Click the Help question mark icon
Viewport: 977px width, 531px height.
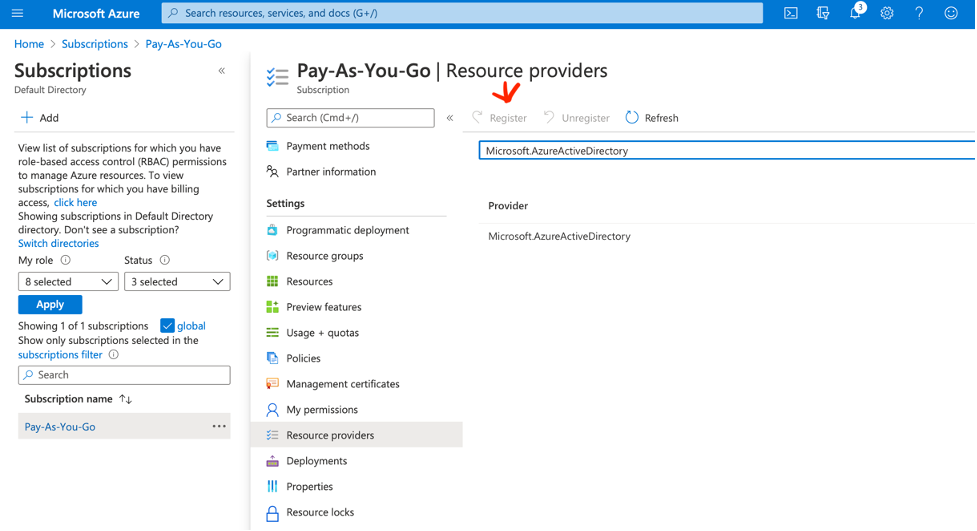(919, 13)
